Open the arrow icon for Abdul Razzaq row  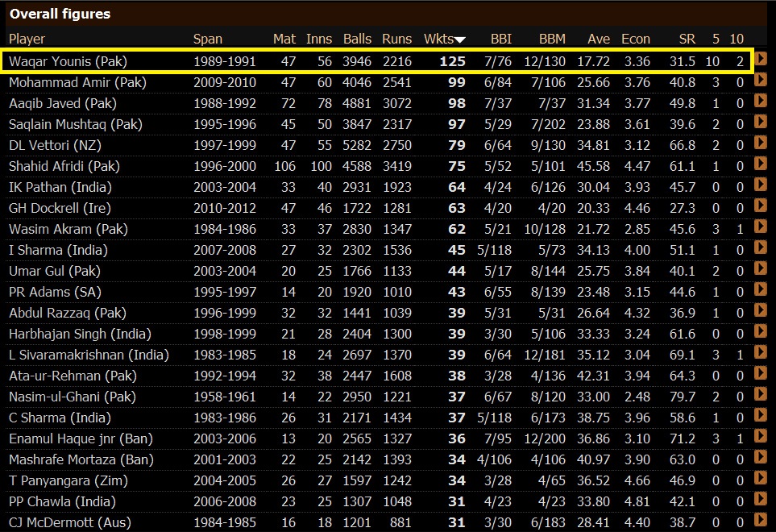pos(761,310)
